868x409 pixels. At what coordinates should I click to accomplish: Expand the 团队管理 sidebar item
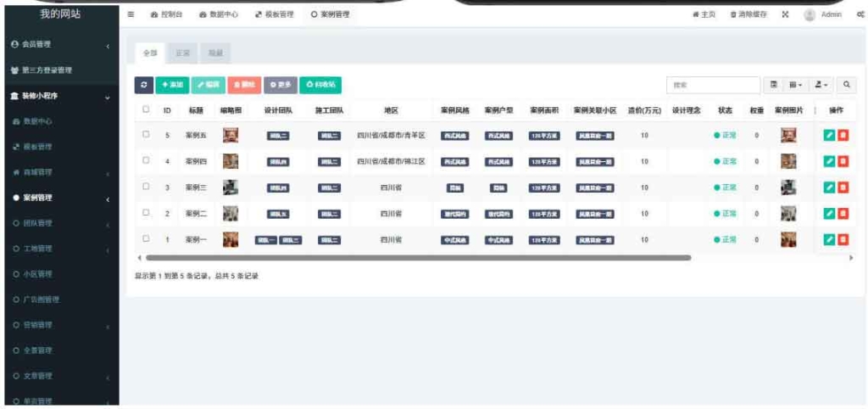61,223
